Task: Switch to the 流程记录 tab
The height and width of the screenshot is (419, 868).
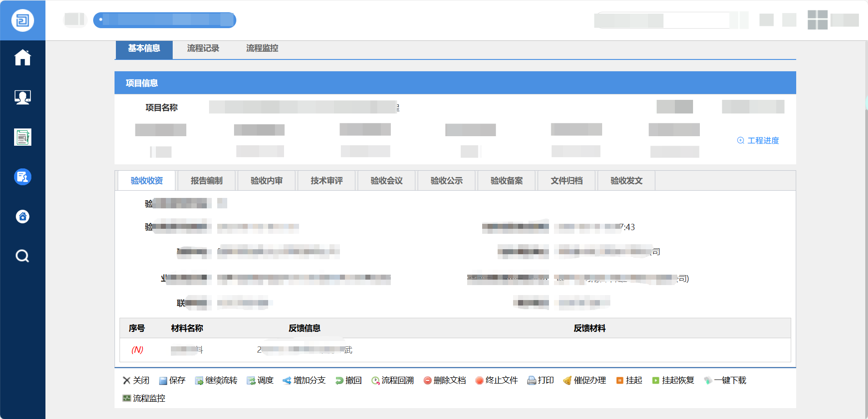Action: 203,49
